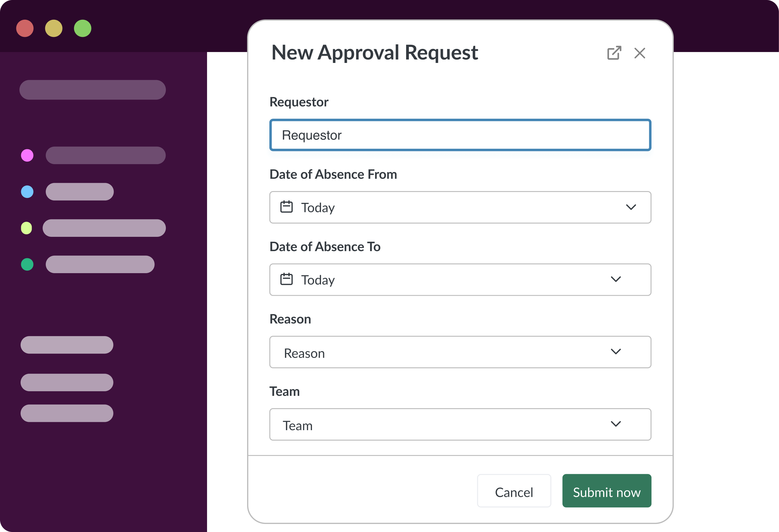The image size is (779, 532).
Task: Expand the Date of Absence From chevron
Action: point(631,207)
